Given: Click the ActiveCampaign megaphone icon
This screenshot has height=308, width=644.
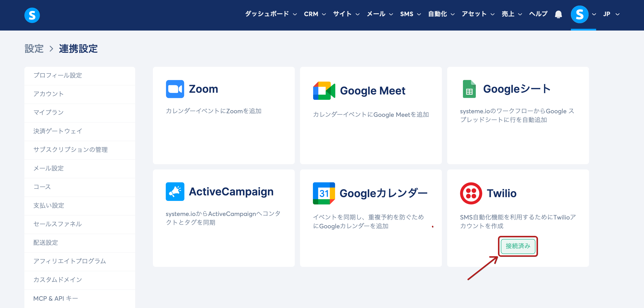Looking at the screenshot, I should click(x=175, y=191).
